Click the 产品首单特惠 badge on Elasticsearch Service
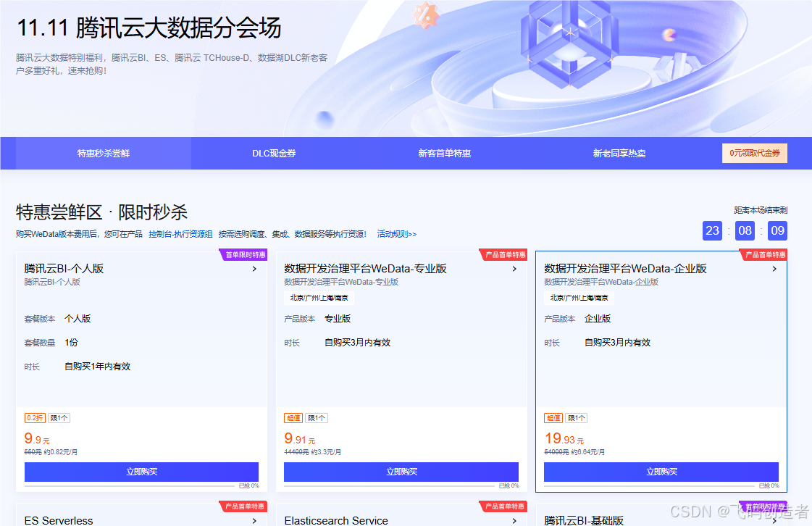Screen dimensions: 812x526 [503, 506]
